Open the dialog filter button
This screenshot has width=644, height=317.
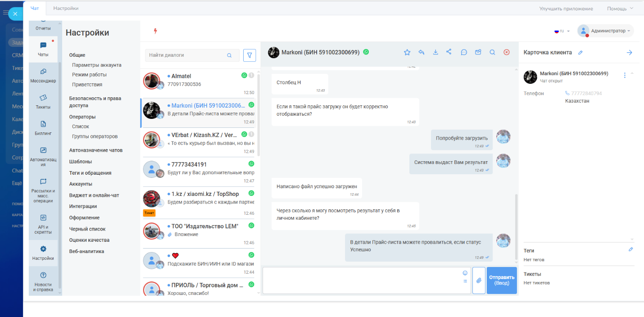249,55
